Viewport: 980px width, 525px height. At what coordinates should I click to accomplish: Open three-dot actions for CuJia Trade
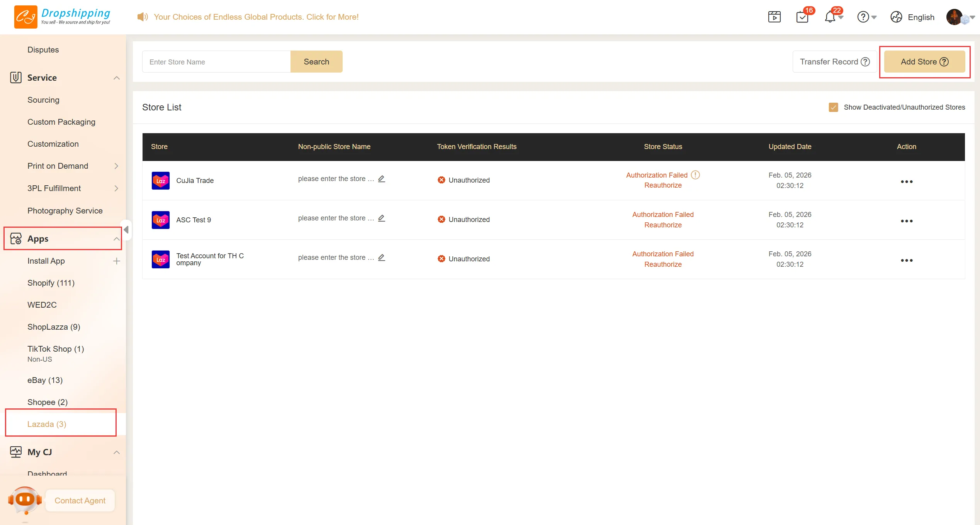(x=906, y=181)
